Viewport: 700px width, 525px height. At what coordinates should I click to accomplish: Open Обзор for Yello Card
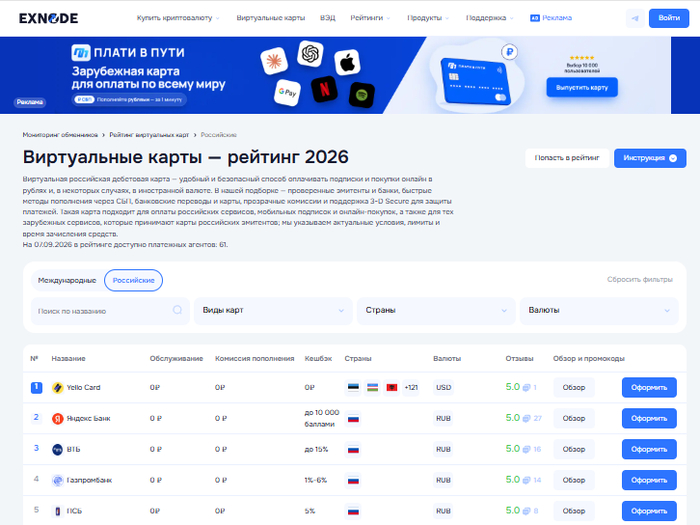click(x=574, y=388)
